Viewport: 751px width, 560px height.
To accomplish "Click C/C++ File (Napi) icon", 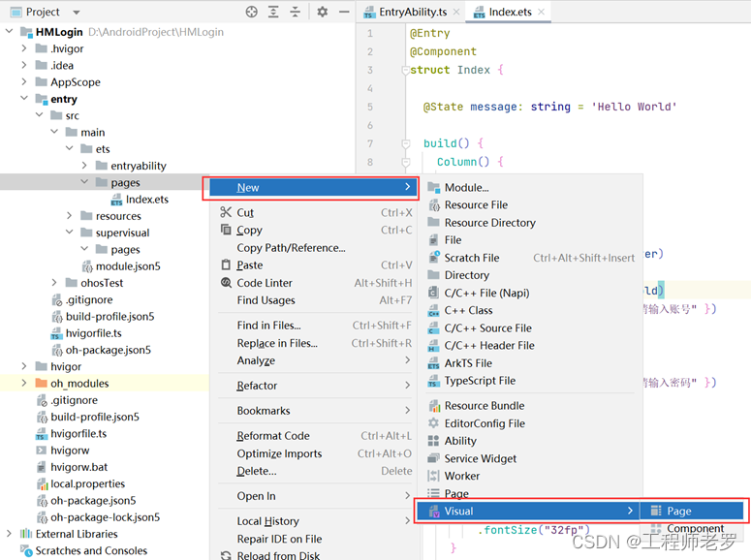I will pos(433,293).
